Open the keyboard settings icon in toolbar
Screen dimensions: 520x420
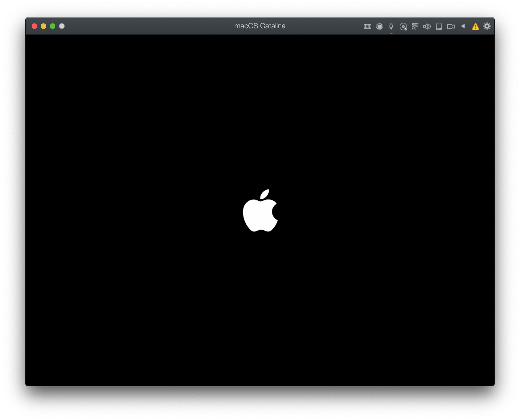coord(367,26)
